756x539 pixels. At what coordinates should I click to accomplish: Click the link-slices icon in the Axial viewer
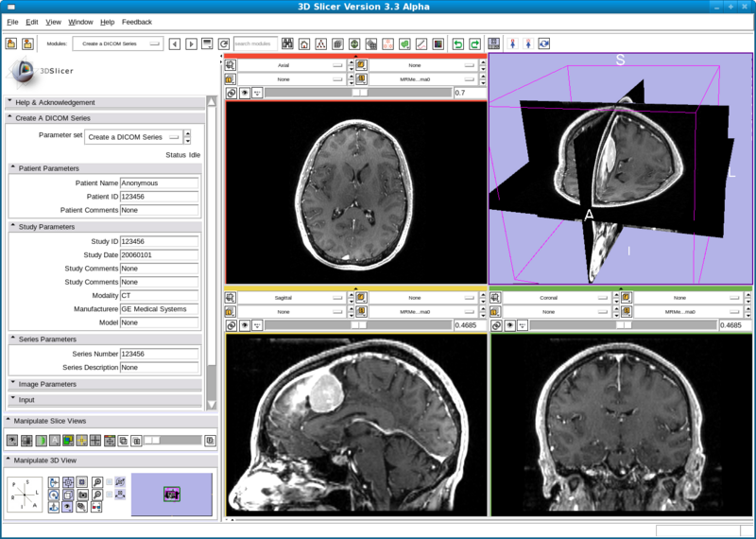[x=231, y=94]
